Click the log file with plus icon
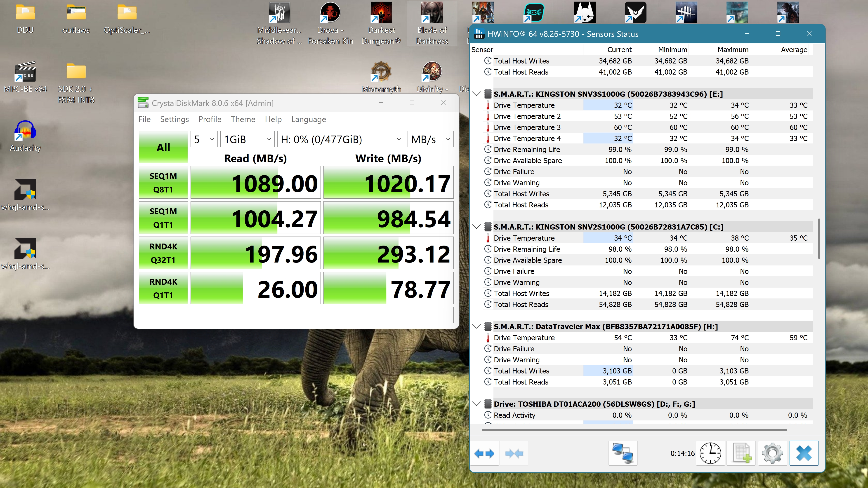The image size is (868, 488). [x=741, y=453]
